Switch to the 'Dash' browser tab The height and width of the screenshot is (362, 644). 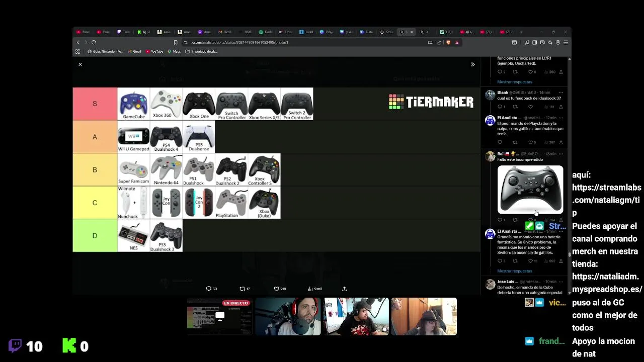point(265,32)
